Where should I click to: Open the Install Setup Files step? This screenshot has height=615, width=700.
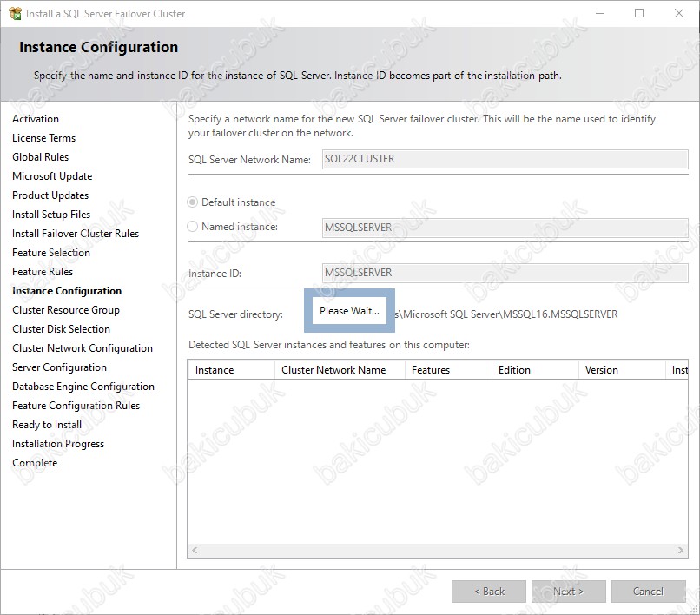pos(51,215)
